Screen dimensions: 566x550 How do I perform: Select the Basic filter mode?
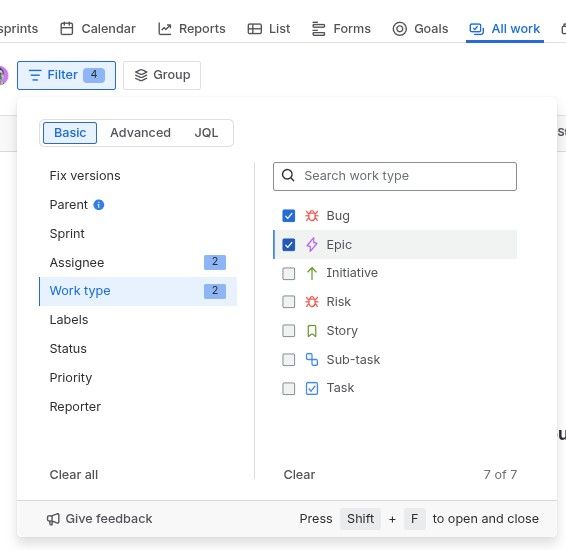pos(70,133)
